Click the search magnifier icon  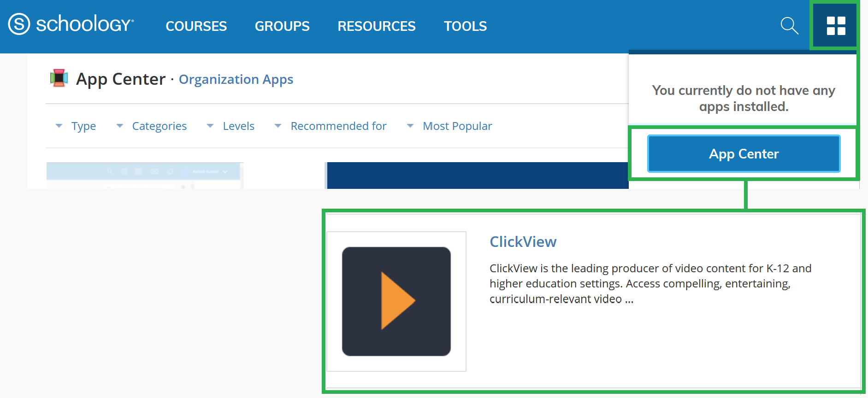(789, 26)
